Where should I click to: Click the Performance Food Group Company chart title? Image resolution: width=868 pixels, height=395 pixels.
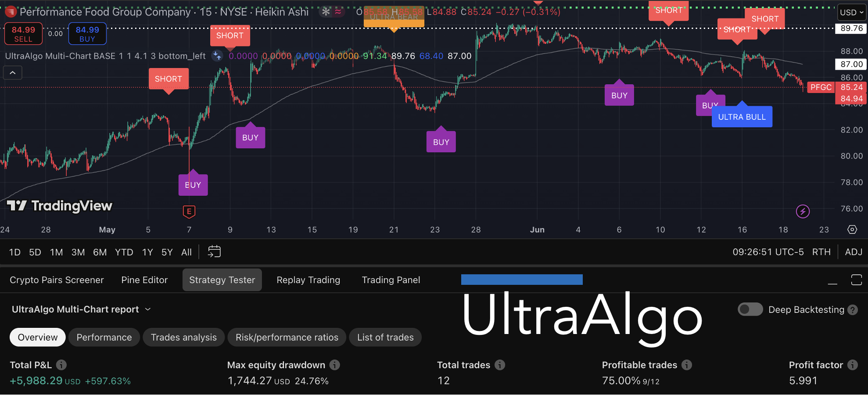coord(105,12)
